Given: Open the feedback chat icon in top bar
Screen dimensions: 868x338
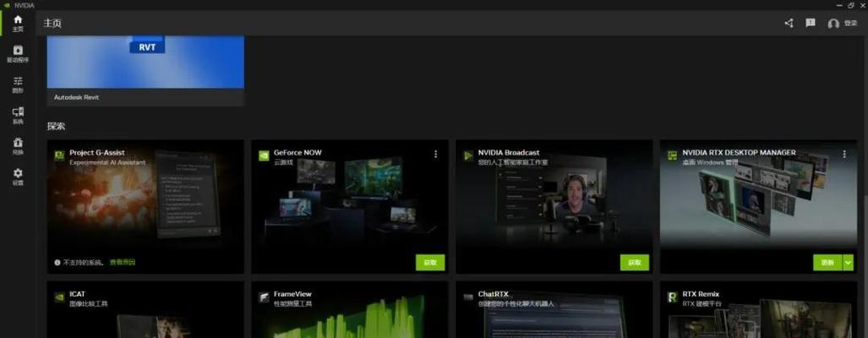Looking at the screenshot, I should [811, 23].
